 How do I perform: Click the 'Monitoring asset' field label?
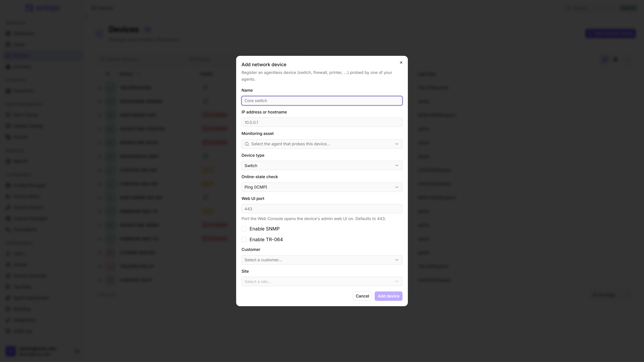point(257,134)
